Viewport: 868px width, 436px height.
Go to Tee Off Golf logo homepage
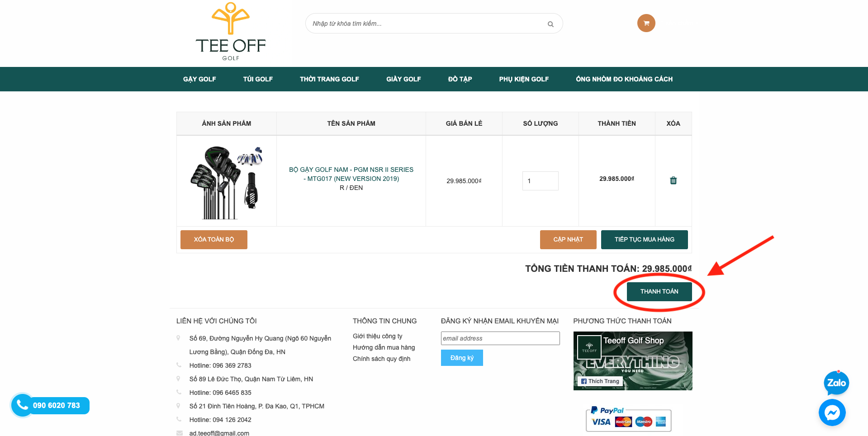coord(231,32)
